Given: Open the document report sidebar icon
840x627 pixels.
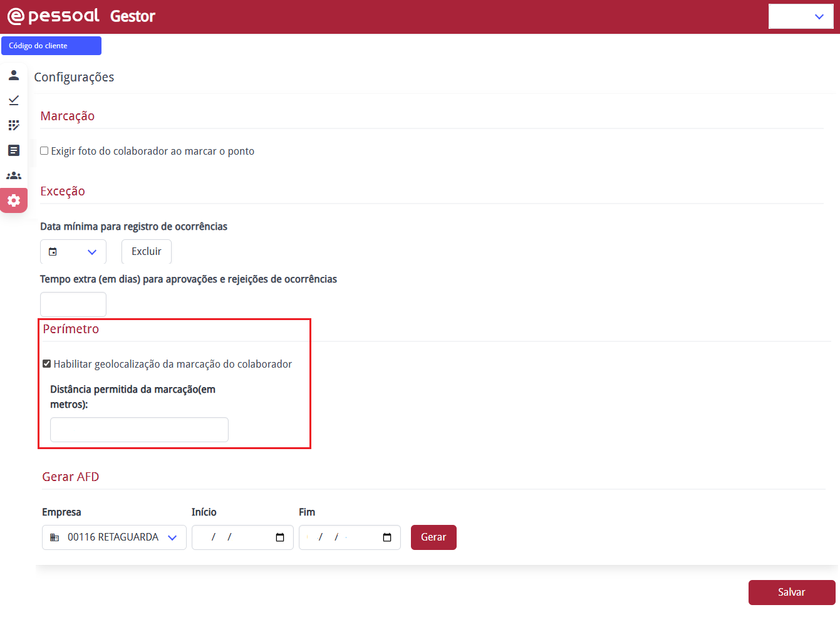Looking at the screenshot, I should pyautogui.click(x=14, y=150).
